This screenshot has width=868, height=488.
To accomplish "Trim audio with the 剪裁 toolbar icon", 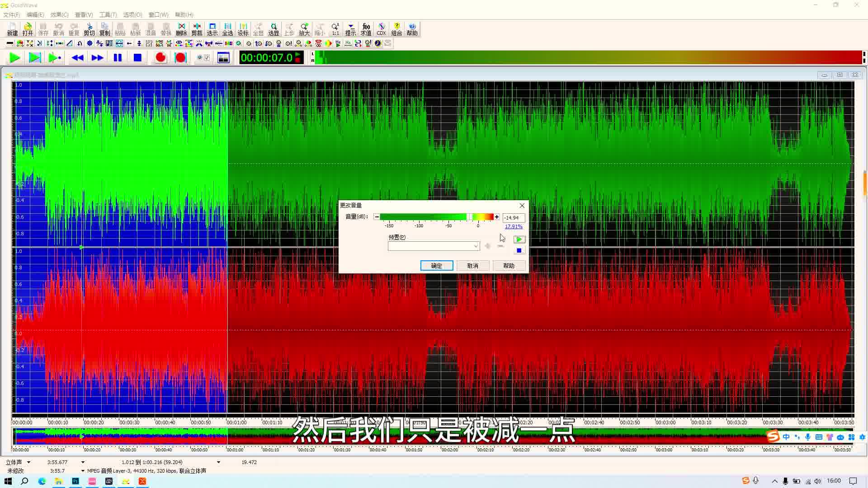I will pyautogui.click(x=197, y=29).
